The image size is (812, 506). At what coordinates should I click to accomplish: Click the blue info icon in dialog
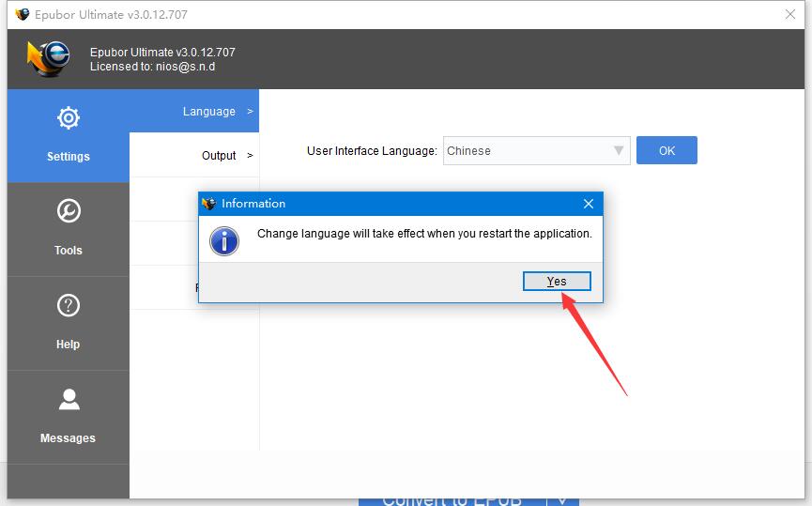224,241
